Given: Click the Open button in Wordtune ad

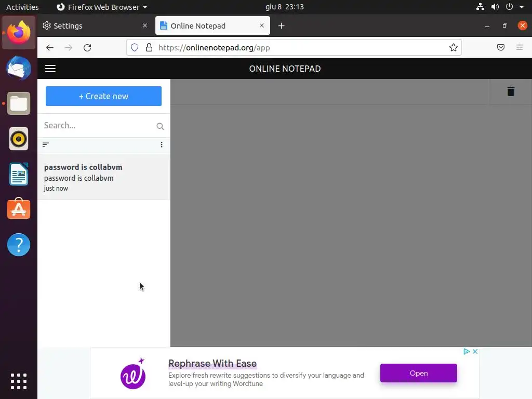Looking at the screenshot, I should coord(418,373).
